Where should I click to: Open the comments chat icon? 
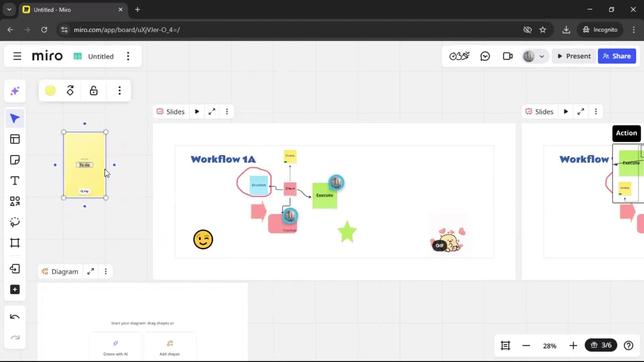(485, 56)
